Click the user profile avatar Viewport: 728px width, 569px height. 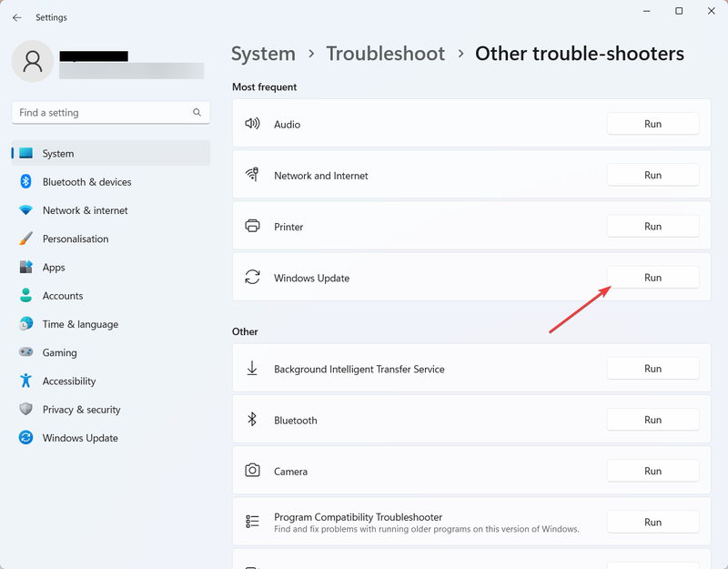(33, 61)
